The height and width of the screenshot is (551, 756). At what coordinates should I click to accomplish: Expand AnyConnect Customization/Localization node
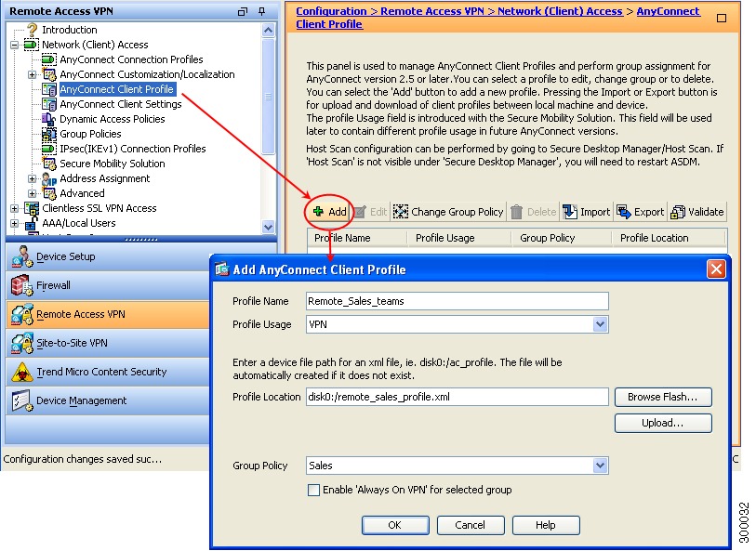(32, 74)
